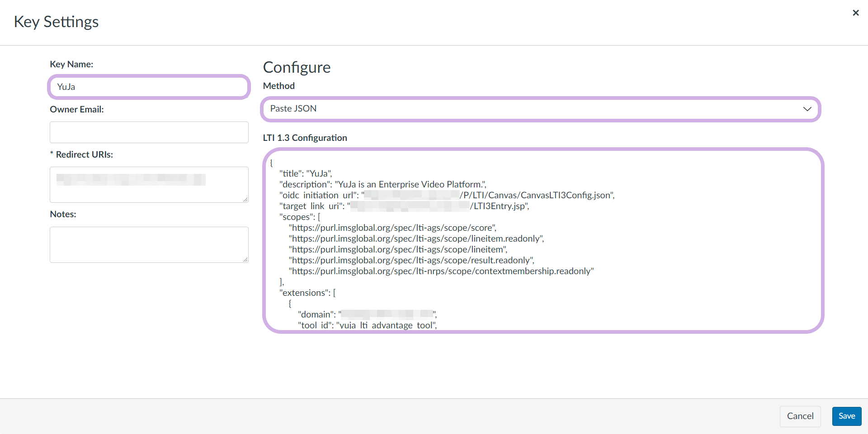Grab the resize handle of Redirect URIs box
This screenshot has height=434, width=868.
(245, 200)
